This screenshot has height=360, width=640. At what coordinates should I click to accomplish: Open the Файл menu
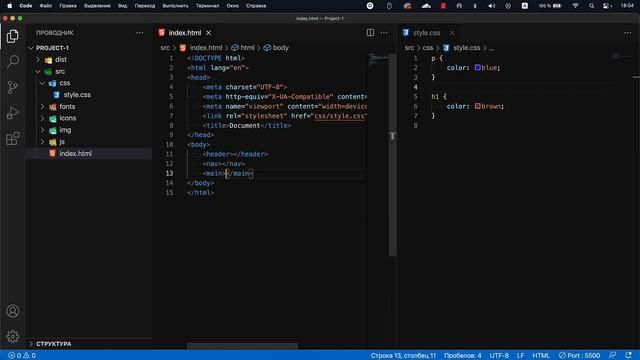pyautogui.click(x=46, y=6)
